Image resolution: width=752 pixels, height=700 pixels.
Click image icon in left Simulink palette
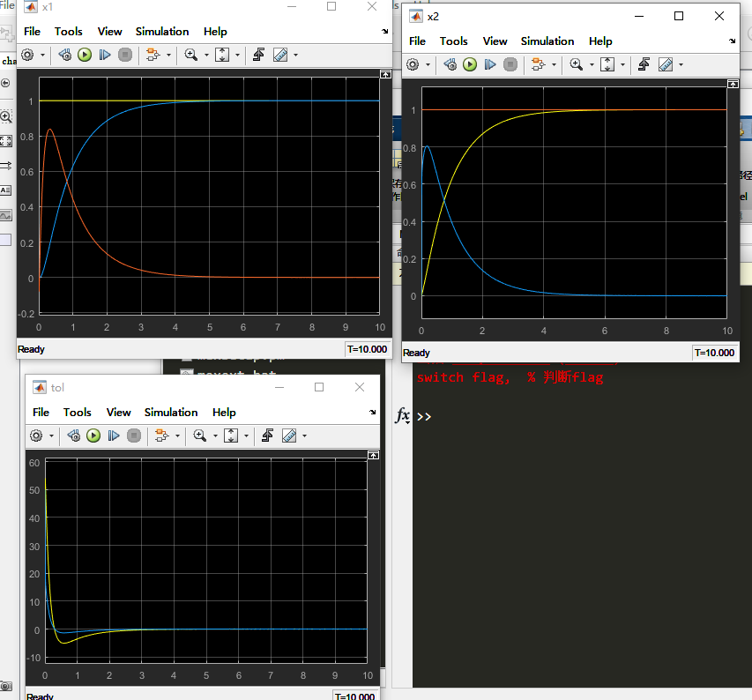point(6,215)
